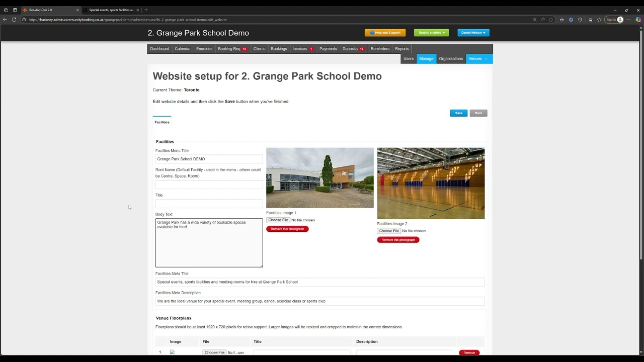Switch to the Special events browser tab
This screenshot has height=362, width=644.
click(x=112, y=10)
